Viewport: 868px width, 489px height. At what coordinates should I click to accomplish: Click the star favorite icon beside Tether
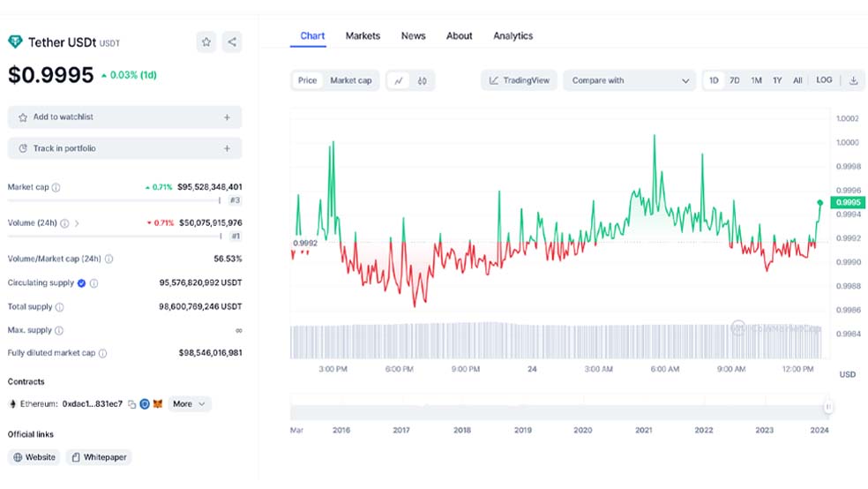click(x=206, y=41)
